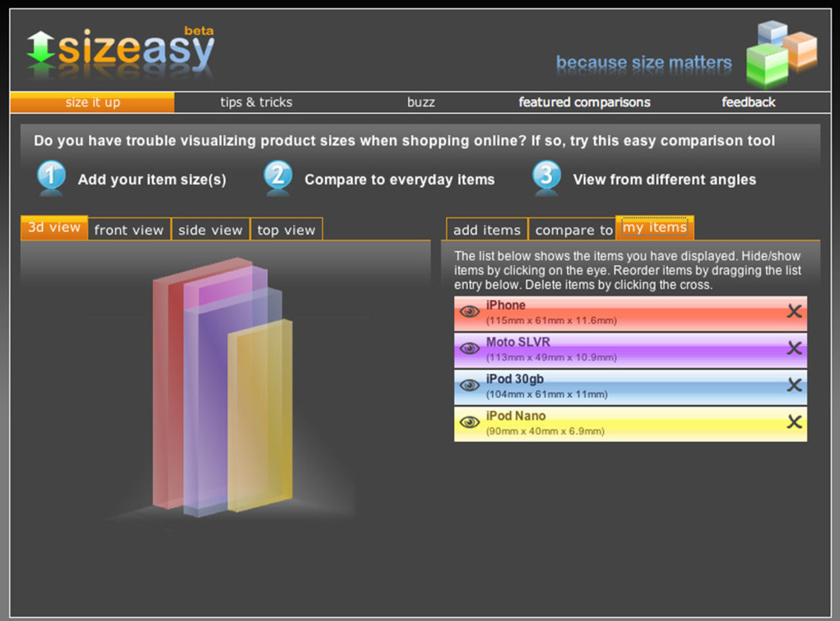Go to featured comparisons
Image resolution: width=840 pixels, height=621 pixels.
click(x=584, y=102)
